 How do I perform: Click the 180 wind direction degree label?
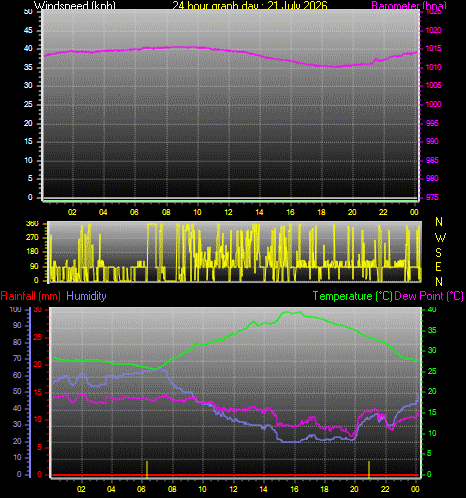click(32, 251)
